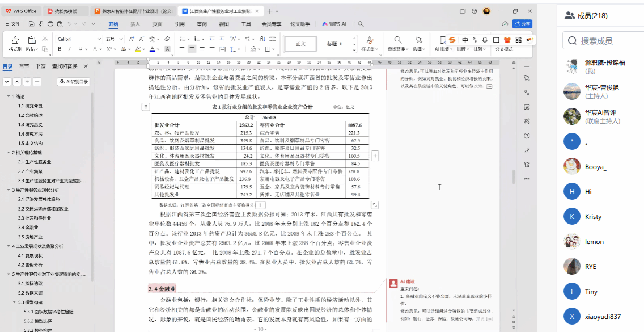Enable center text alignment

pos(192,49)
